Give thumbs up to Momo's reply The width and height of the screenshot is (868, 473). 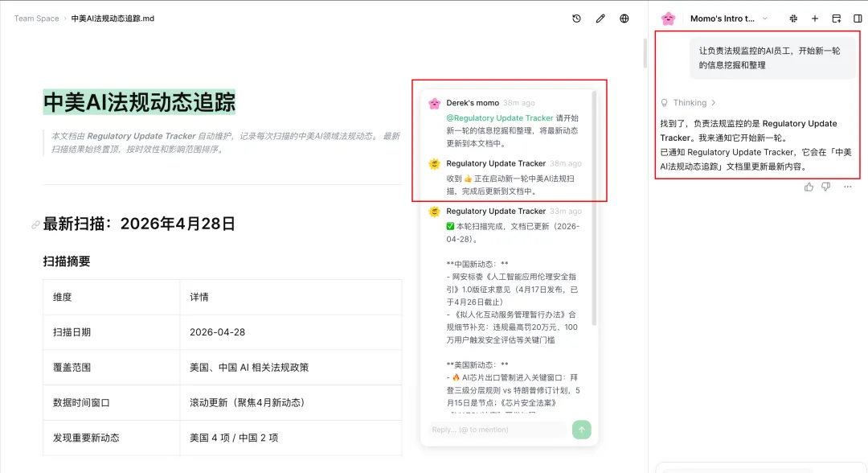click(809, 187)
